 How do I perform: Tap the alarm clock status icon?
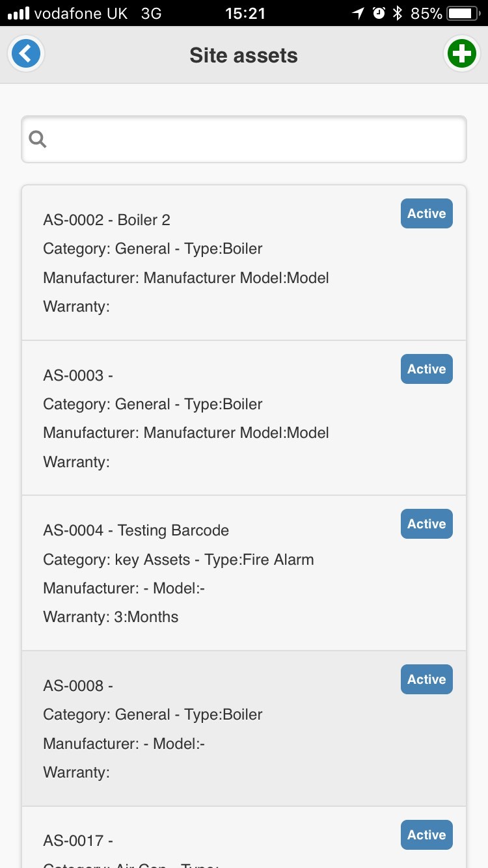(x=378, y=13)
